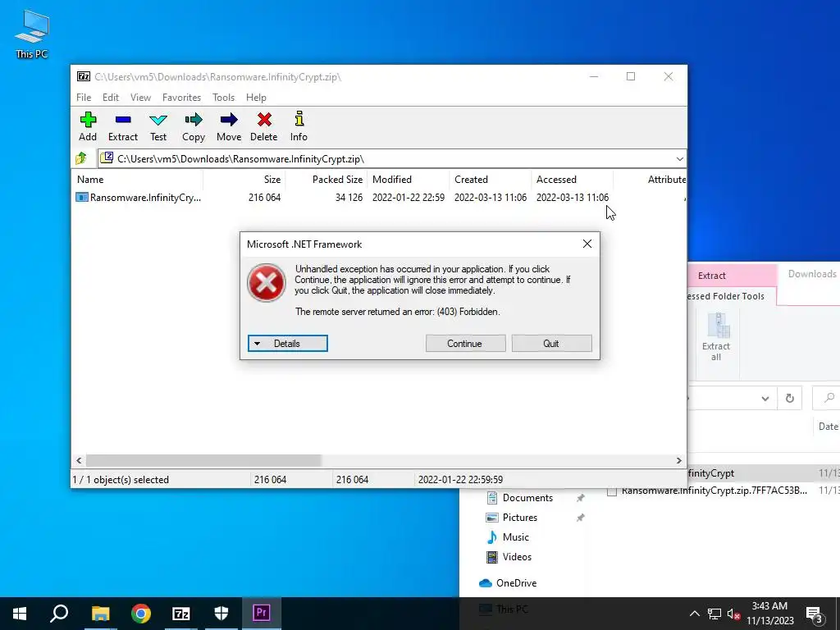This screenshot has height=630, width=840.
Task: Open Pictures in Explorer sidebar
Action: click(519, 518)
